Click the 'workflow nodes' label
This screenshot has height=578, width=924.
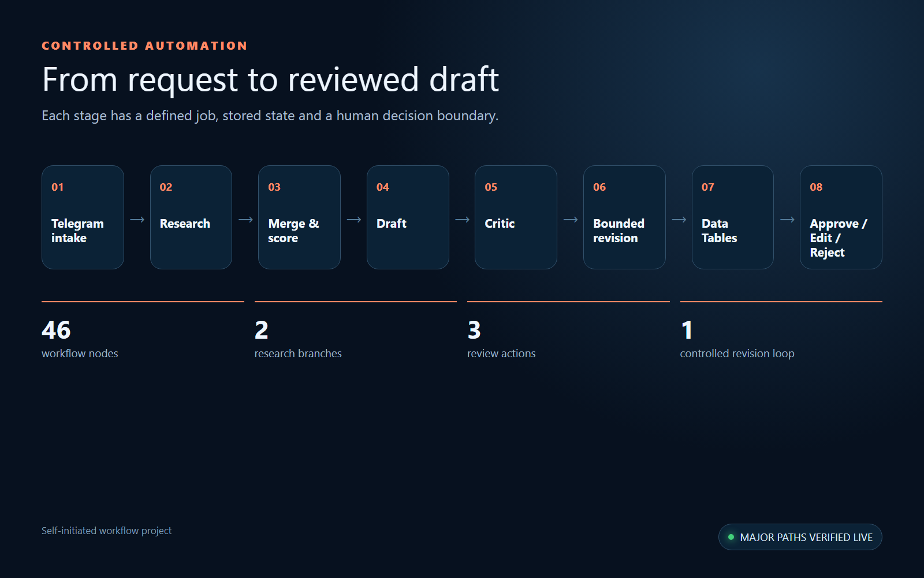(80, 353)
